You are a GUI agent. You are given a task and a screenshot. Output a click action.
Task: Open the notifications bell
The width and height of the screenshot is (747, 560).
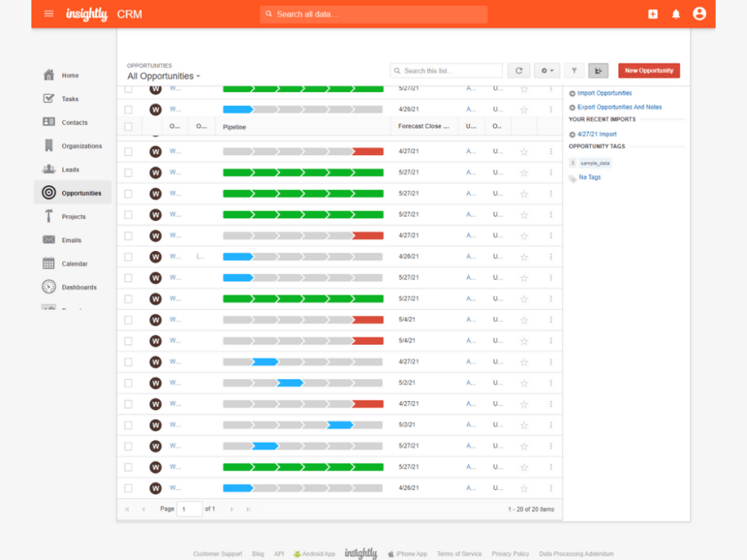click(675, 14)
